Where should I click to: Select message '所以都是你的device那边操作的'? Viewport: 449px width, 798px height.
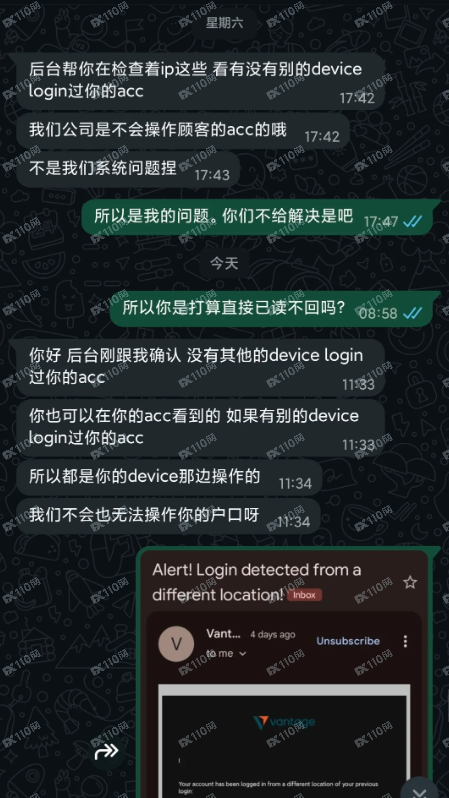[x=169, y=477]
